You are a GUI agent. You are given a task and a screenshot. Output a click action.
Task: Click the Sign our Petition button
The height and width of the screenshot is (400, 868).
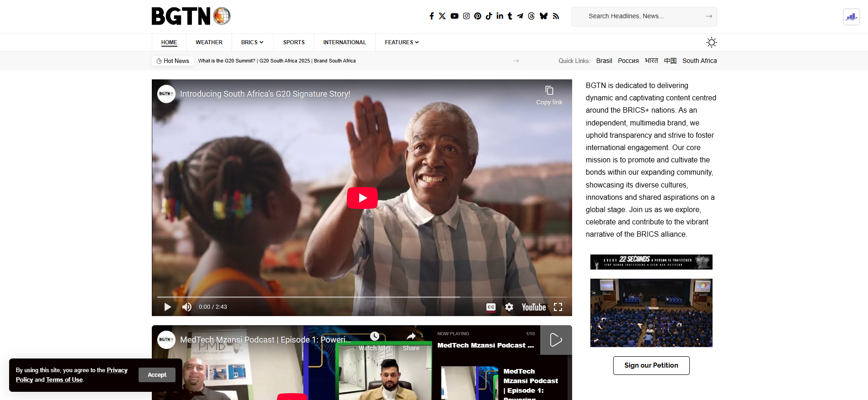[651, 365]
